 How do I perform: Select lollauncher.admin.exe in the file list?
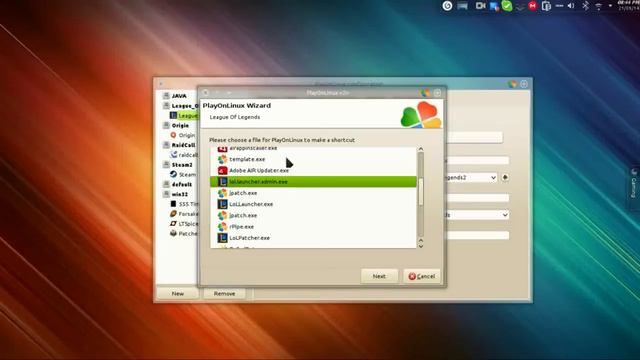[x=313, y=182]
